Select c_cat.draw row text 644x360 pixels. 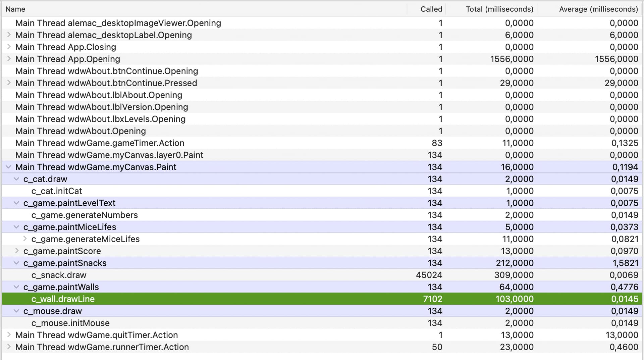pos(45,179)
